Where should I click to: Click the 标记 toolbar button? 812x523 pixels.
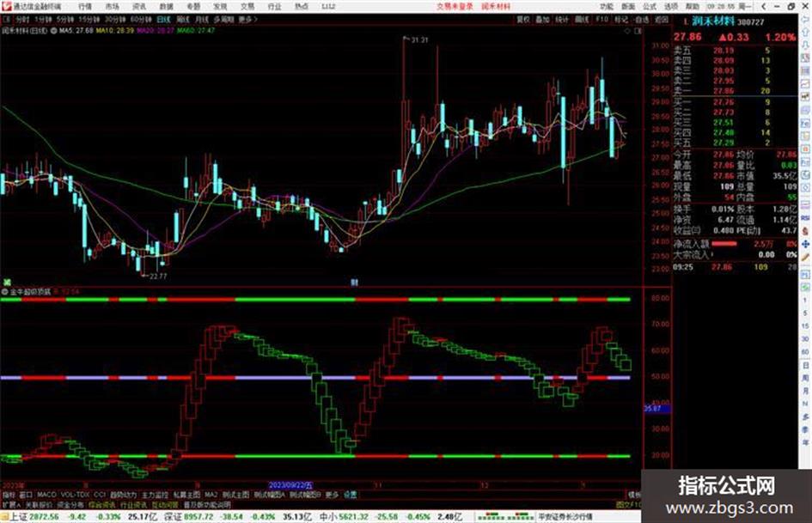click(621, 19)
